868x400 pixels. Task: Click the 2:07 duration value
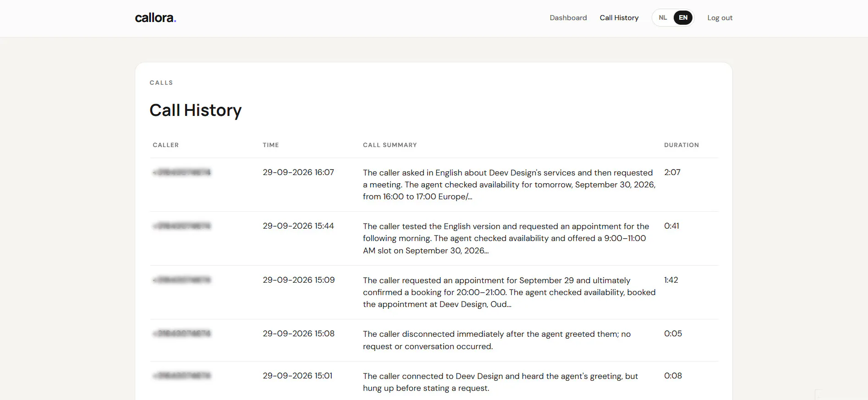(672, 172)
